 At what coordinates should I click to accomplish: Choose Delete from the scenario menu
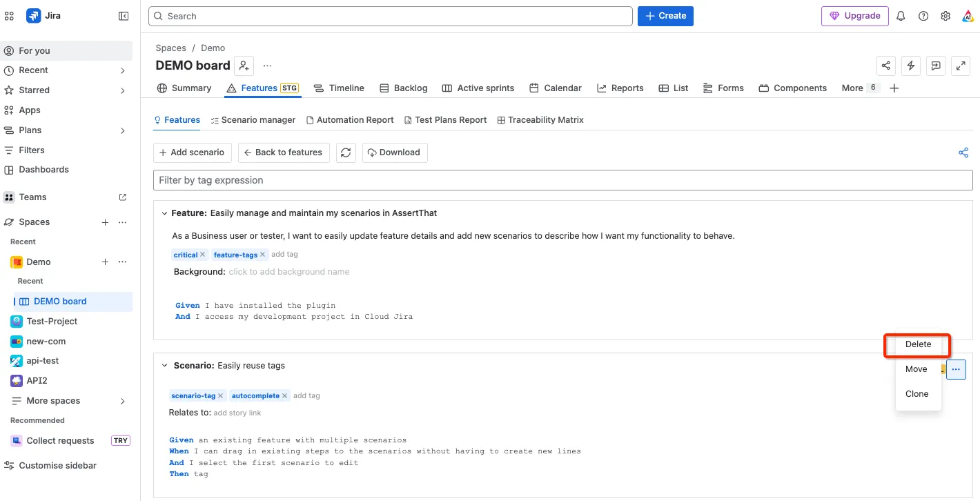coord(918,344)
